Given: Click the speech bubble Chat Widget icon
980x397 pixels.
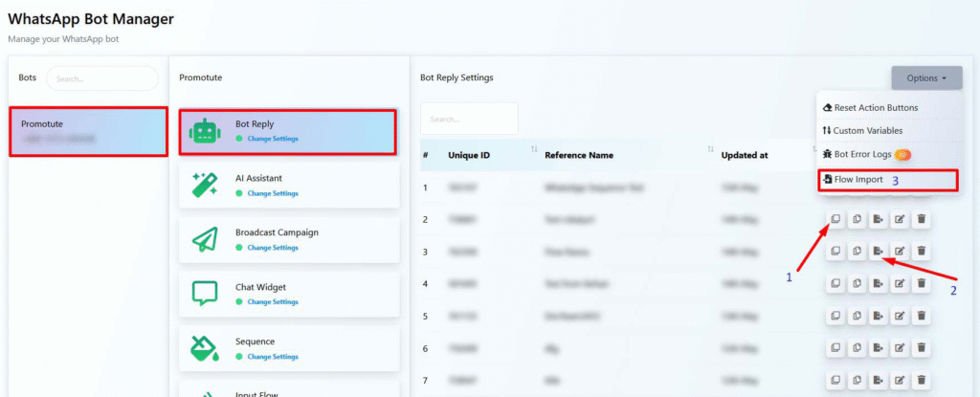Looking at the screenshot, I should pos(204,294).
